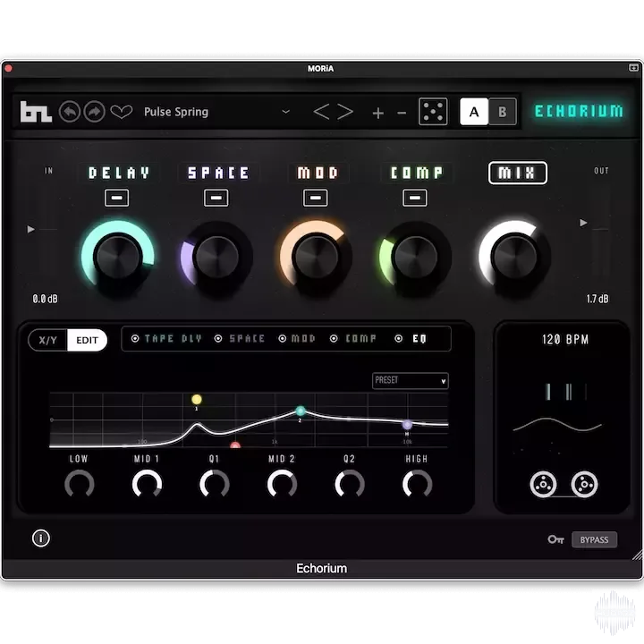Select A state button

pos(474,112)
